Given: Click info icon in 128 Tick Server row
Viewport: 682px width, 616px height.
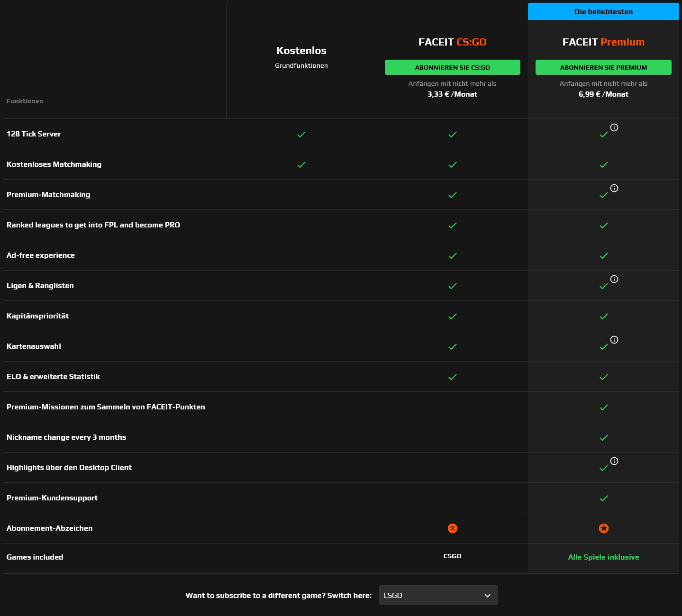Looking at the screenshot, I should pyautogui.click(x=614, y=127).
